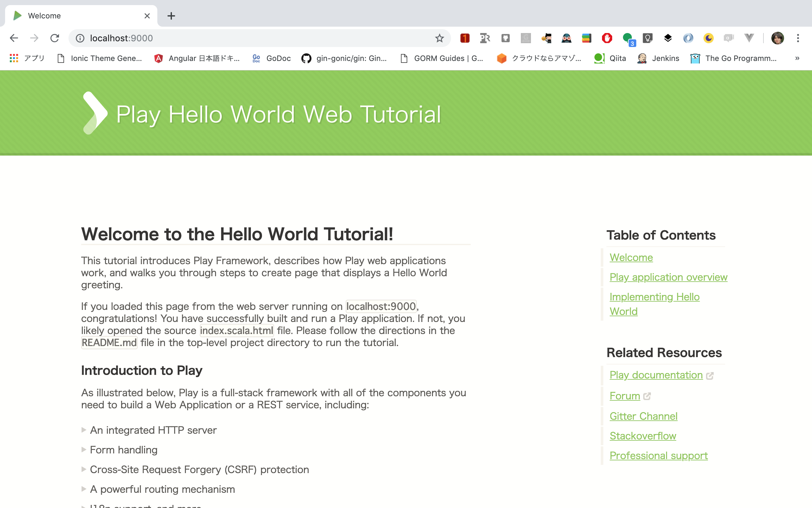812x508 pixels.
Task: Open the GoDoc bookmark
Action: pyautogui.click(x=271, y=58)
